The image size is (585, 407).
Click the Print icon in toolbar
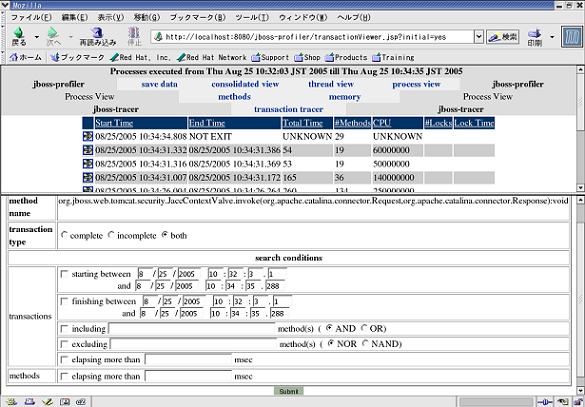click(534, 34)
